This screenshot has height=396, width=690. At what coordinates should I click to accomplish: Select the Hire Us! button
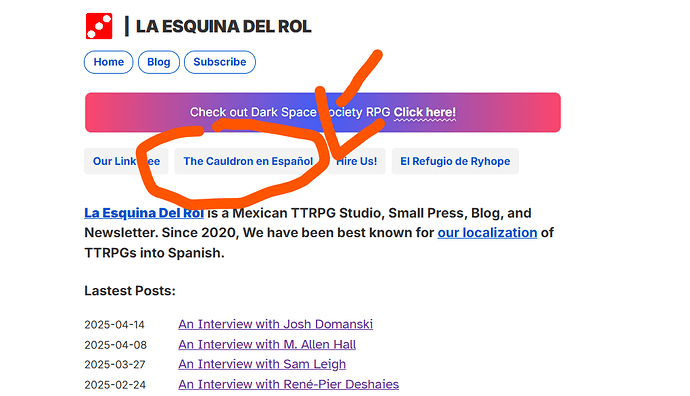pos(356,161)
